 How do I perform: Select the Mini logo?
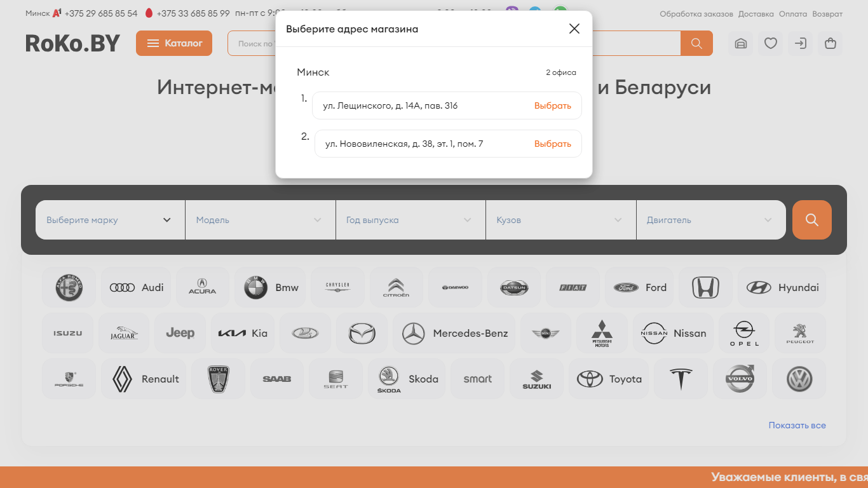point(546,333)
